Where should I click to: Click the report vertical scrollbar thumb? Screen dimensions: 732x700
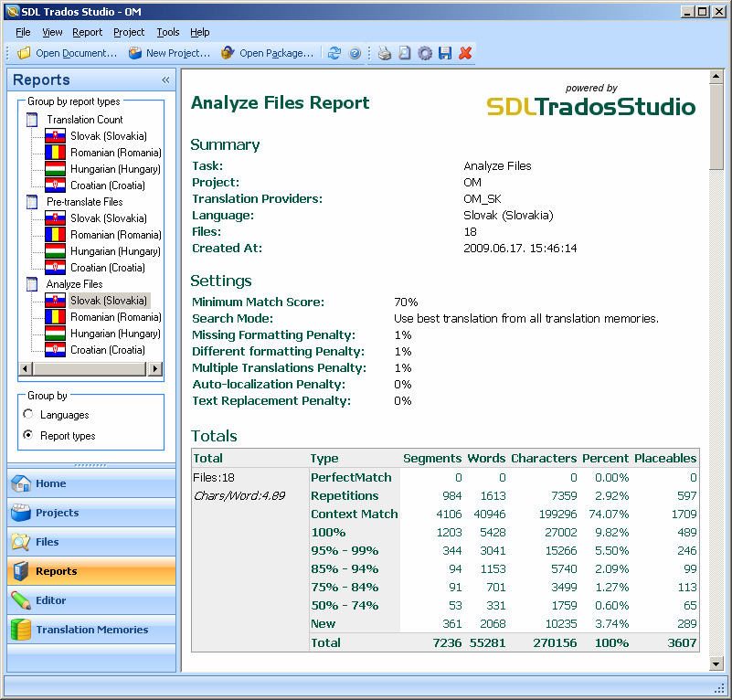716,127
